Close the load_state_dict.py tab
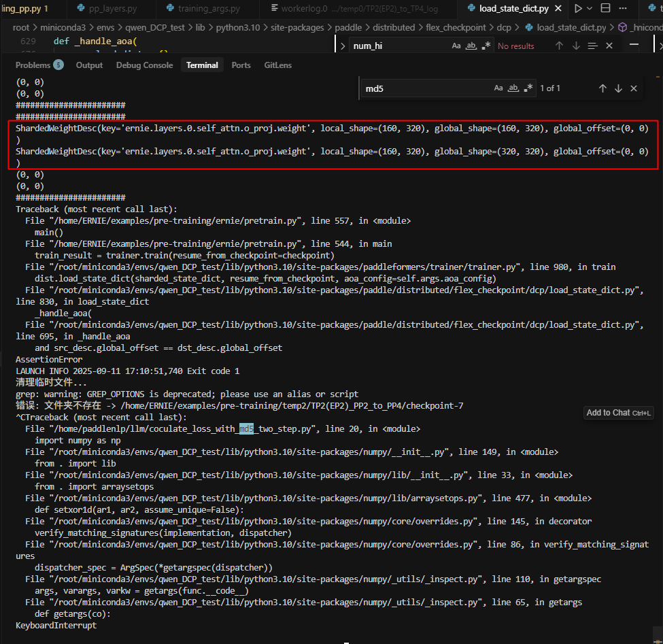The image size is (663, 644). point(558,9)
